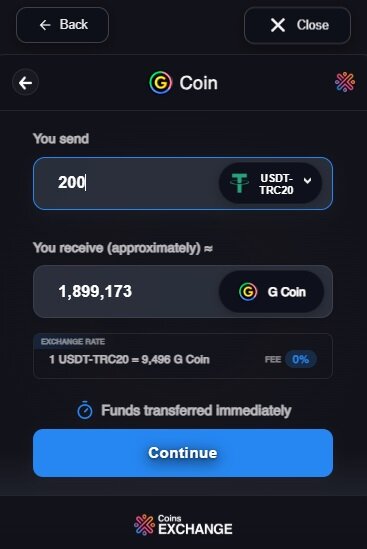Click the colorful Coins Exchange logo top right
Image resolution: width=367 pixels, height=549 pixels.
(x=345, y=82)
